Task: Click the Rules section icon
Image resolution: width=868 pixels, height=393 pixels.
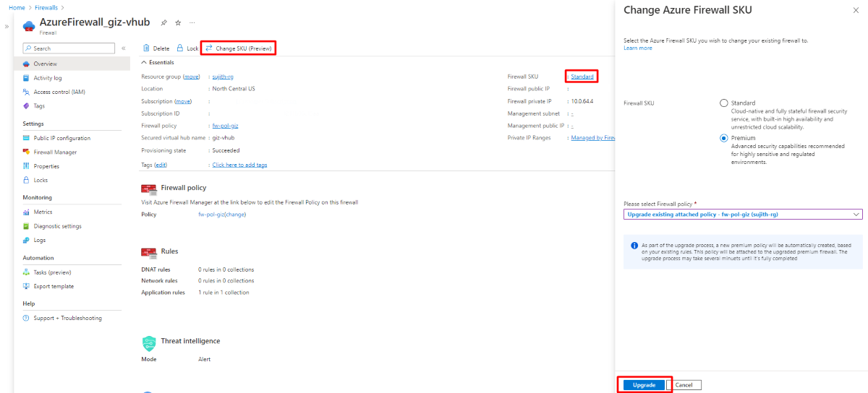Action: point(149,251)
